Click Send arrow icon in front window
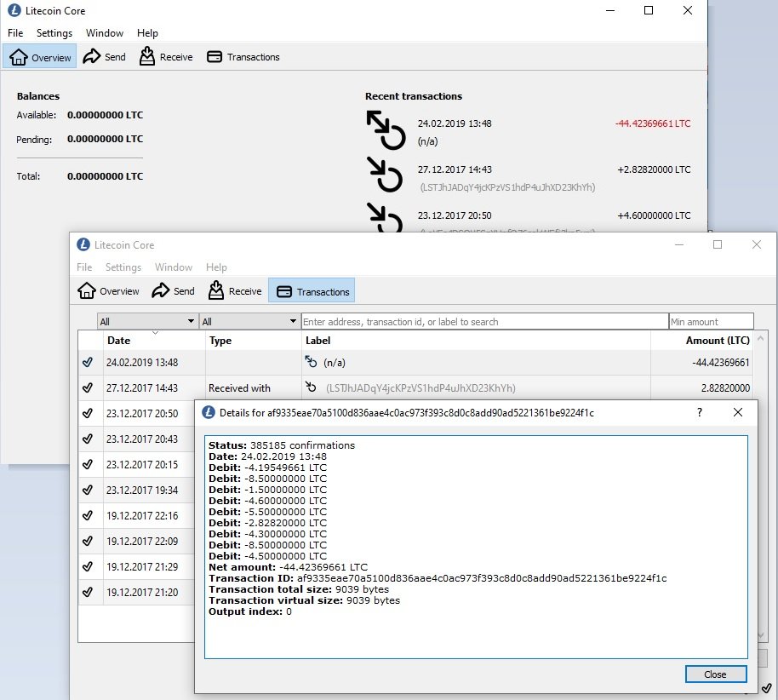The image size is (778, 700). pyautogui.click(x=161, y=291)
